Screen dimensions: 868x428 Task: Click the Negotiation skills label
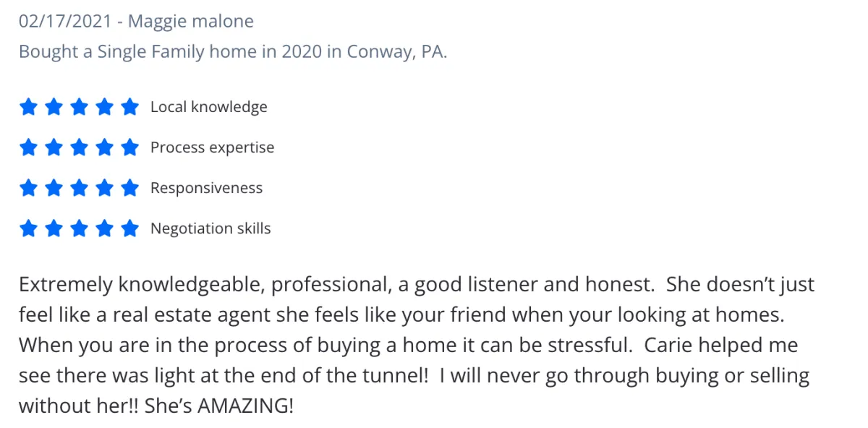tap(210, 228)
